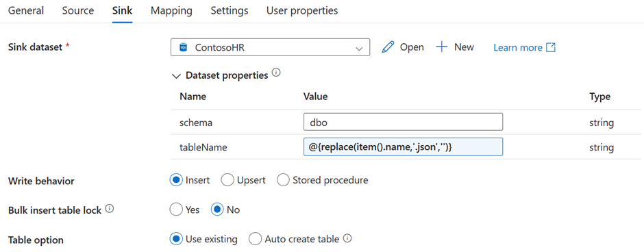The width and height of the screenshot is (644, 252).
Task: Open the Settings tab
Action: click(230, 11)
